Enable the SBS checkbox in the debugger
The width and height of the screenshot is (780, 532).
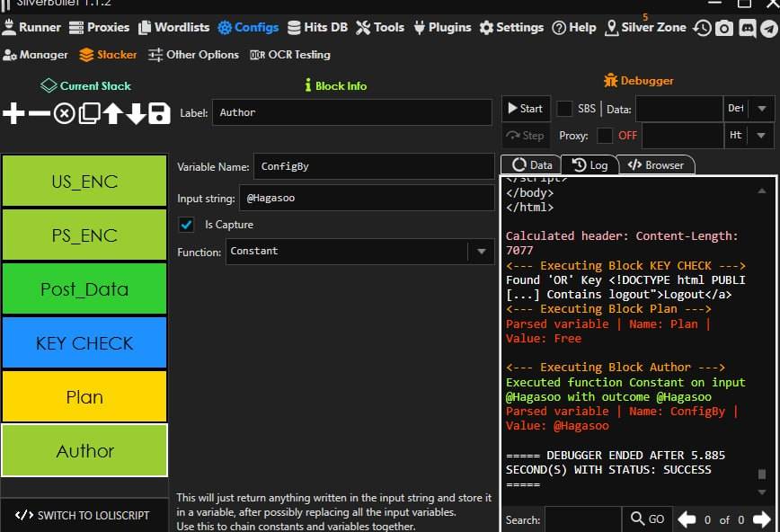[x=564, y=109]
